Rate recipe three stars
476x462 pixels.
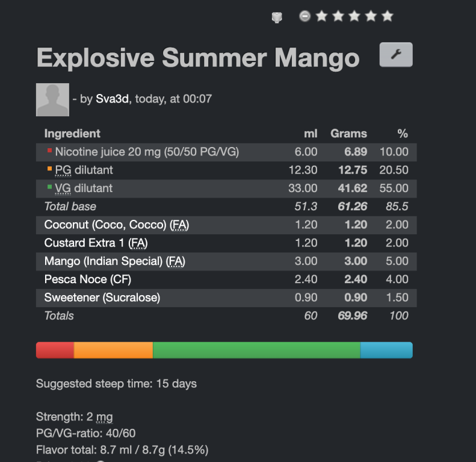click(354, 16)
